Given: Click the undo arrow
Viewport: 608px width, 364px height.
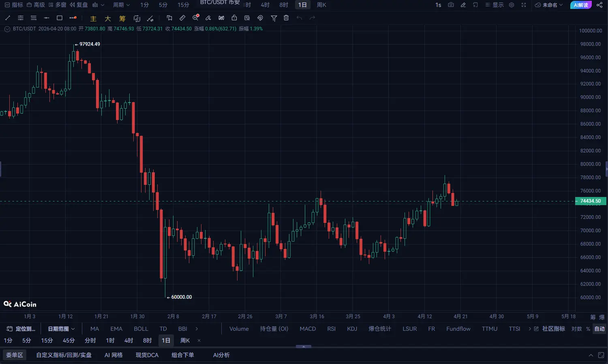Looking at the screenshot, I should 299,18.
